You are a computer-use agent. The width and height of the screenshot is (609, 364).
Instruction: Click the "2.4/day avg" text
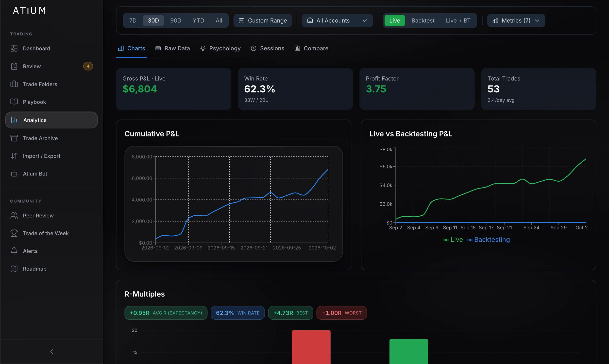tap(501, 100)
